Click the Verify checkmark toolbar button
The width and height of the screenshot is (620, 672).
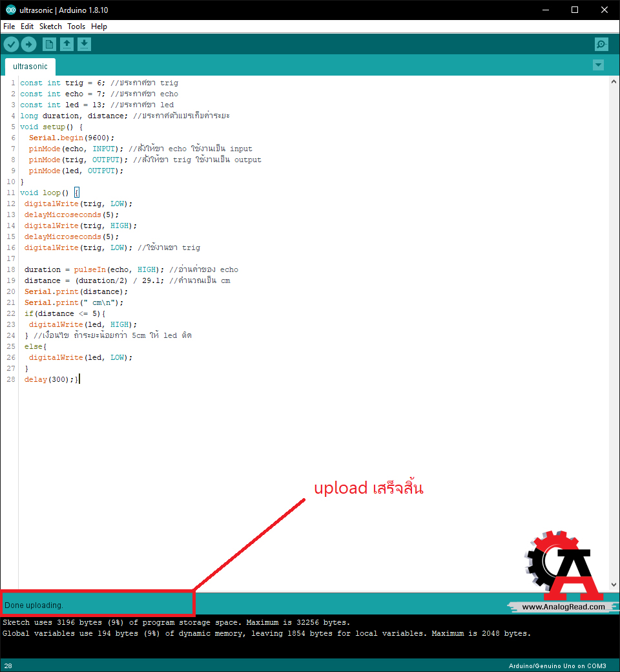11,44
